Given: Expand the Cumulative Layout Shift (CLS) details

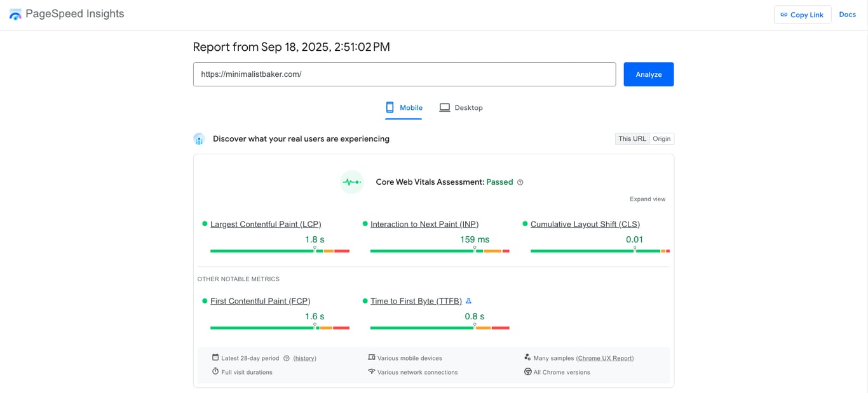Looking at the screenshot, I should coord(585,223).
